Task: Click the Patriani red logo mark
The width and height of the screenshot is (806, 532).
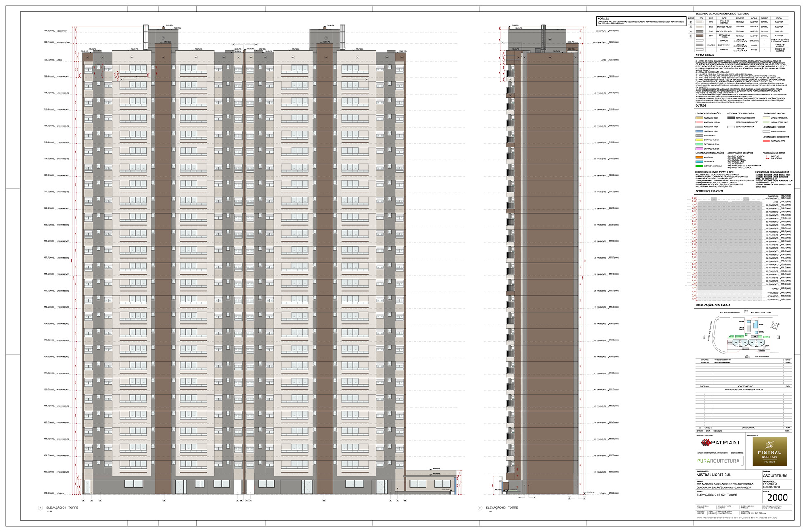Action: pos(705,443)
